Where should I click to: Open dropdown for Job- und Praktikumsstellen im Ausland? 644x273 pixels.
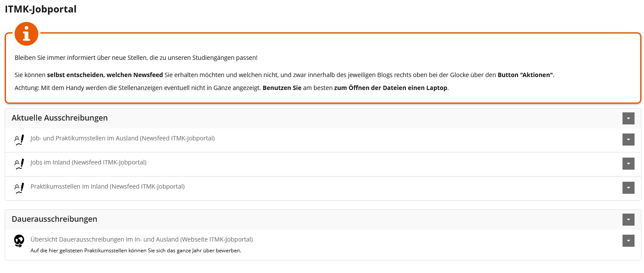(x=628, y=140)
